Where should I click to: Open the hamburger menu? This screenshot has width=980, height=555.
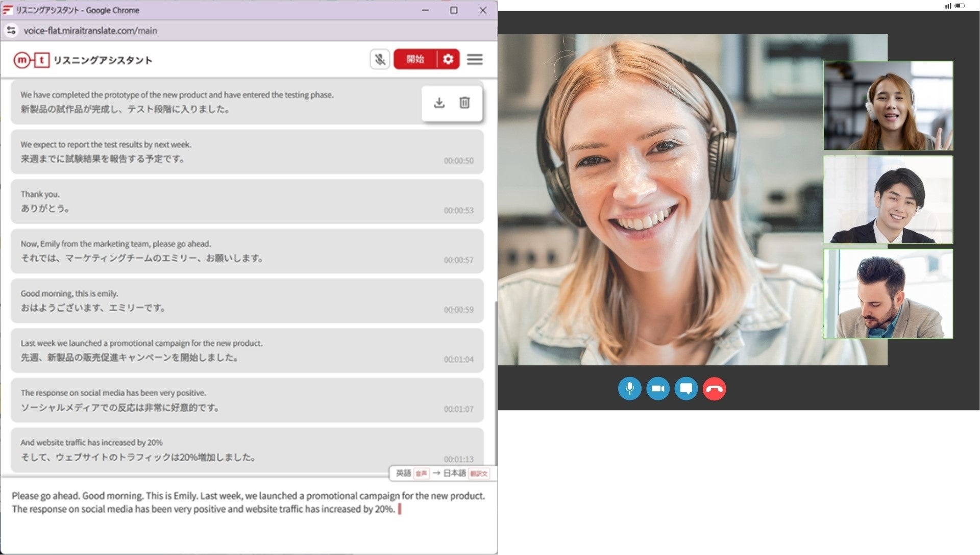475,60
